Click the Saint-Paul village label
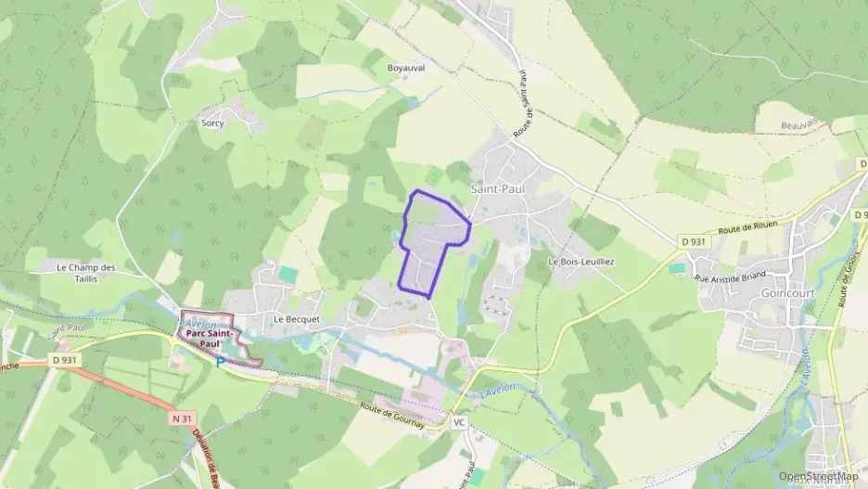 pos(498,189)
